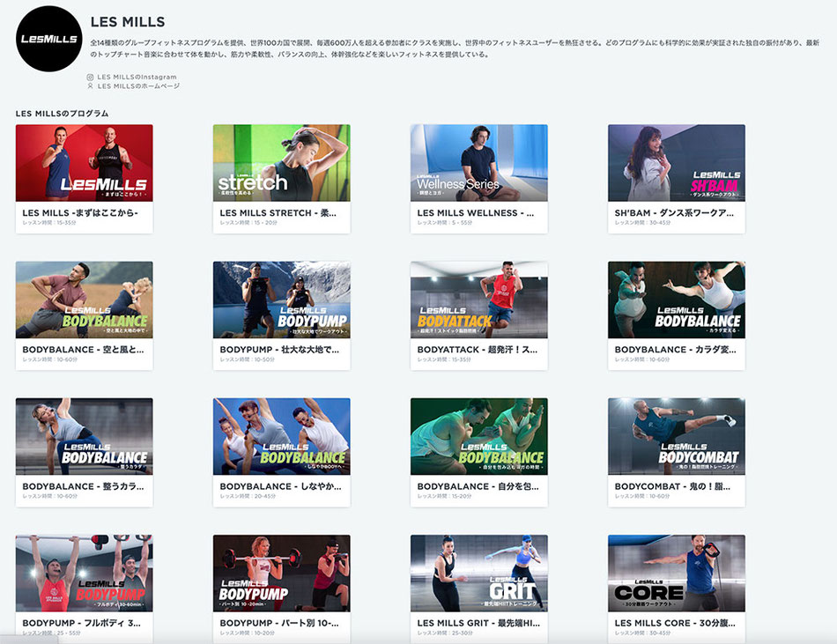The width and height of the screenshot is (837, 644).
Task: Open the SH'BAM dance workout thumbnail
Action: (x=677, y=163)
